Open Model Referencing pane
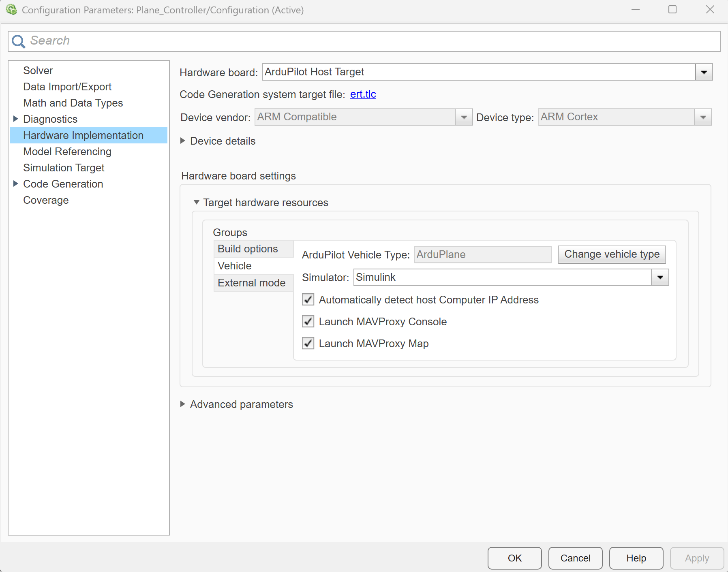 point(67,152)
